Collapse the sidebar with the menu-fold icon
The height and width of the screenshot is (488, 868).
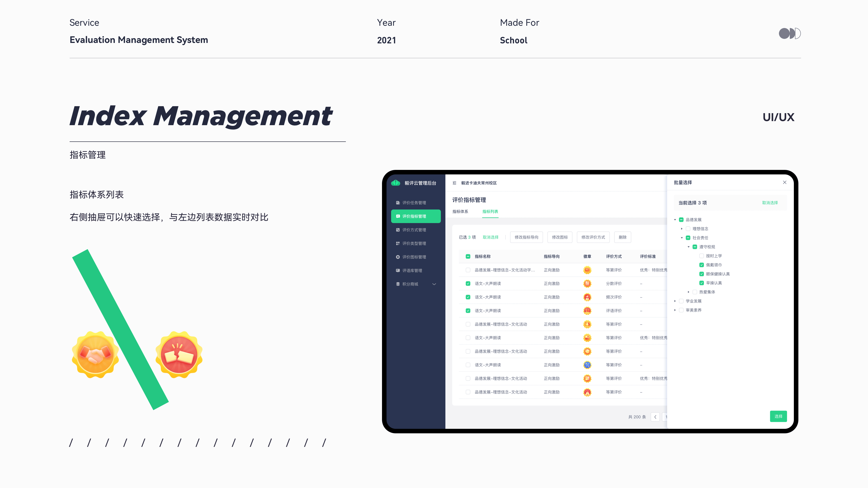(454, 183)
